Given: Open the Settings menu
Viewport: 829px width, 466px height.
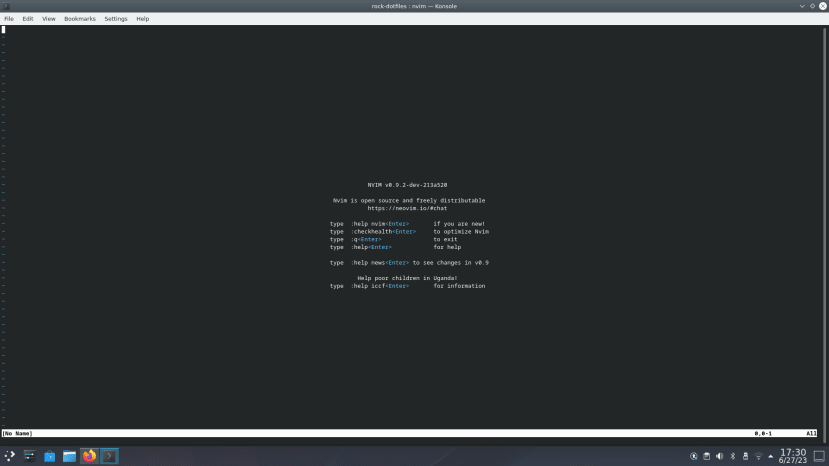Looking at the screenshot, I should [116, 19].
